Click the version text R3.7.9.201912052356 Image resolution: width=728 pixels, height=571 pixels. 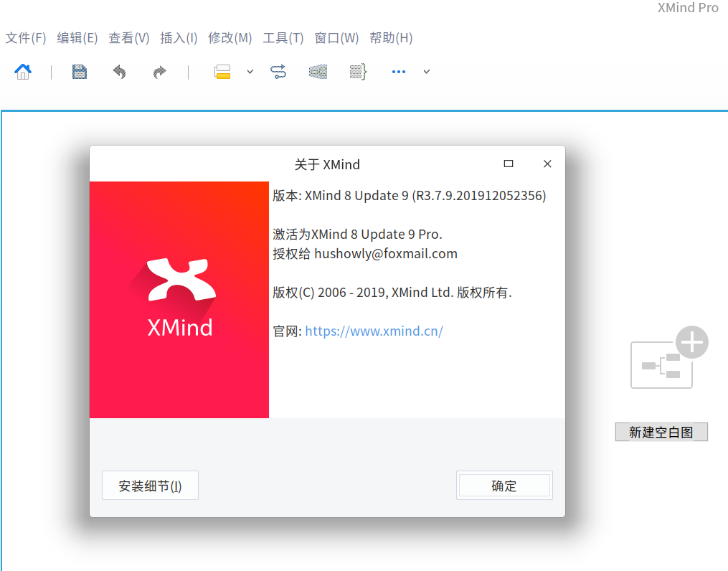(478, 195)
